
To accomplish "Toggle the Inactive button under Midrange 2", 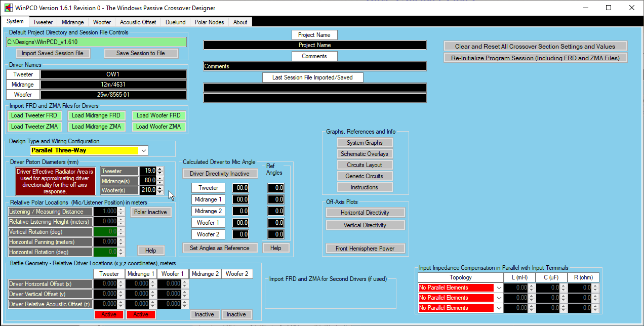I will tap(205, 314).
